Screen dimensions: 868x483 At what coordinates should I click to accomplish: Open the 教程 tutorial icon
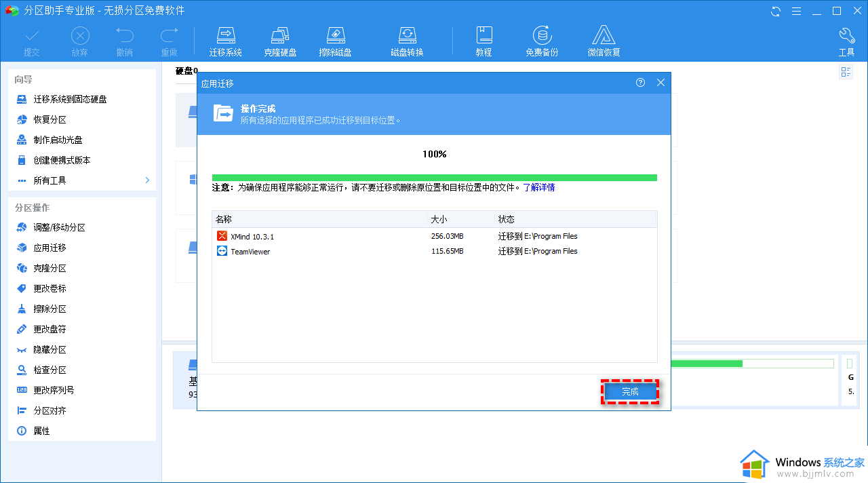point(484,41)
